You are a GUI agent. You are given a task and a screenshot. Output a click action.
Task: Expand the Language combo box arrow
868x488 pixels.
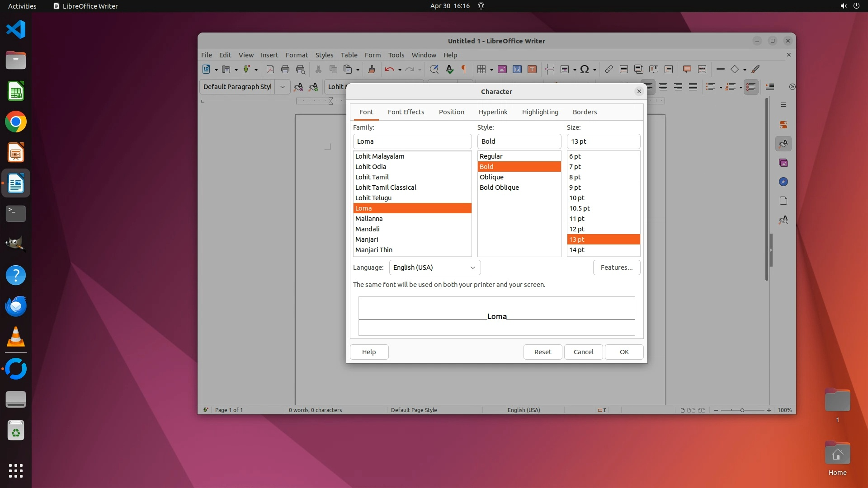472,267
